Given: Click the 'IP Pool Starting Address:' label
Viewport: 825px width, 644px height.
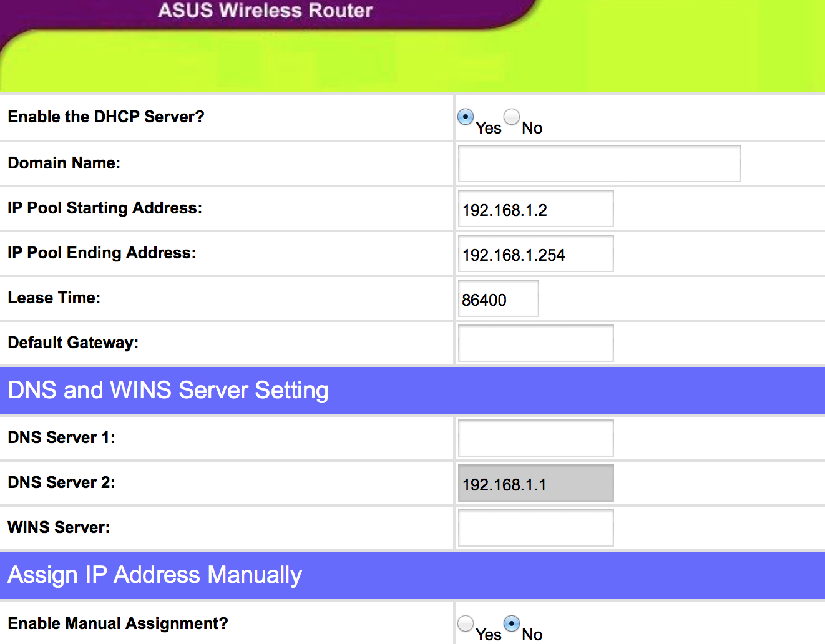Looking at the screenshot, I should [x=105, y=208].
